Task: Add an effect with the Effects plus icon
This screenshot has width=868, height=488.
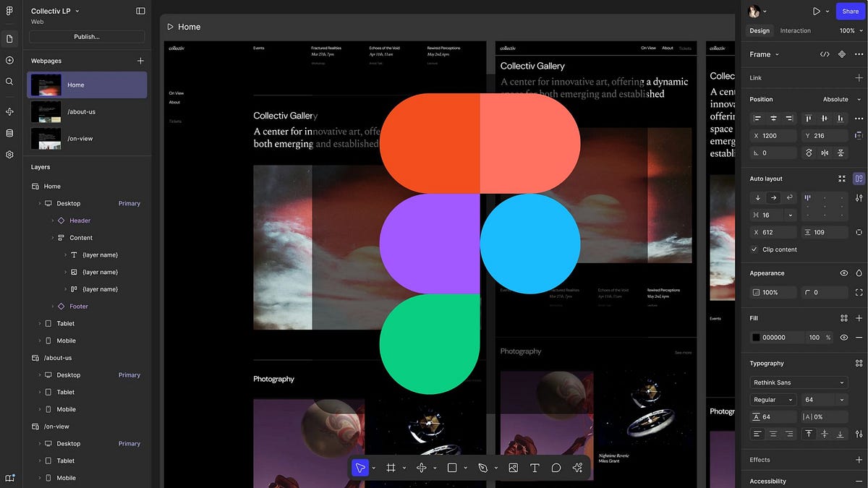Action: click(859, 460)
